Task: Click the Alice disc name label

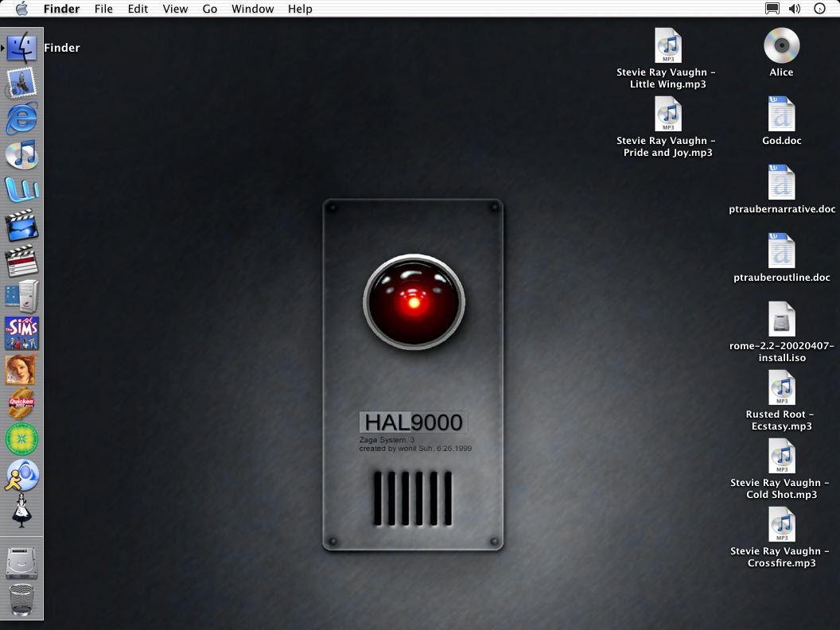Action: [x=781, y=72]
